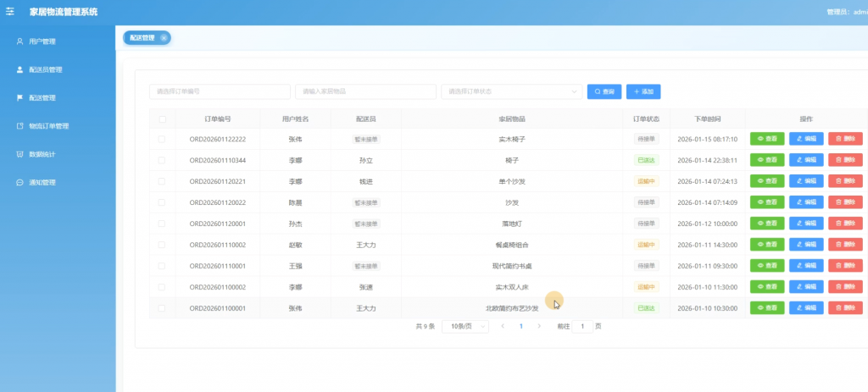
Task: Delete the 椅子 order ORD202601110344
Action: coord(845,160)
